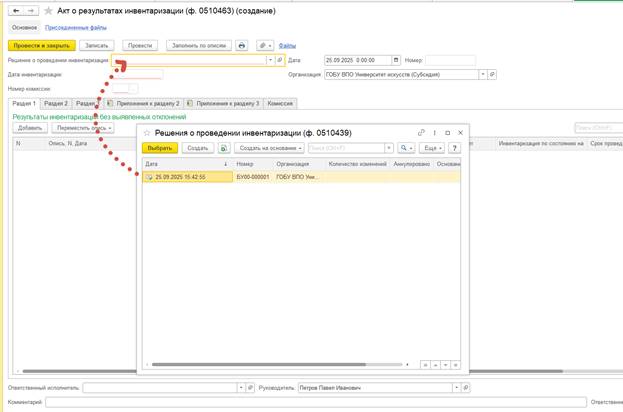Focus the Номер input field
This screenshot has width=623, height=412.
click(x=450, y=60)
